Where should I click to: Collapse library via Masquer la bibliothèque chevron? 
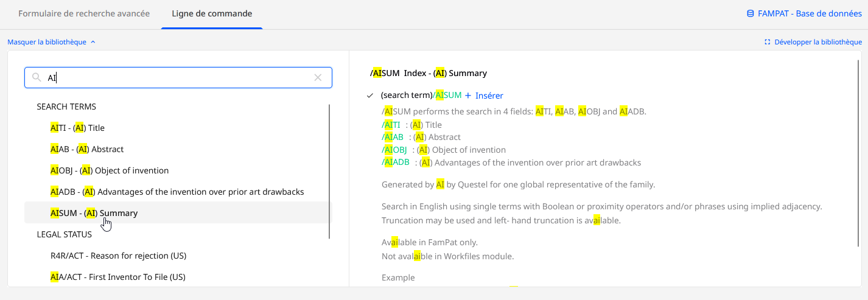(x=93, y=42)
